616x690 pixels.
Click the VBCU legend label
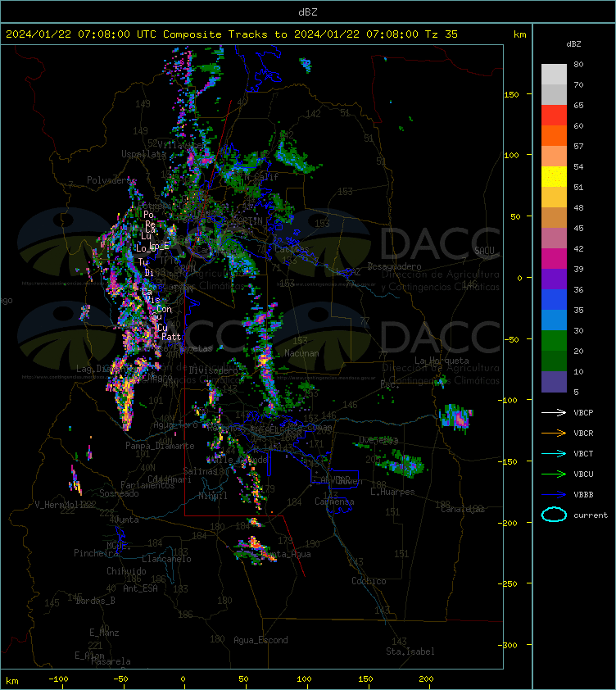[x=583, y=474]
